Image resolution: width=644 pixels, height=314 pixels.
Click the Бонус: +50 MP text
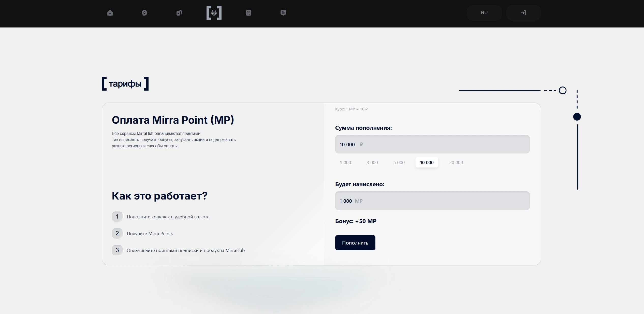(356, 221)
